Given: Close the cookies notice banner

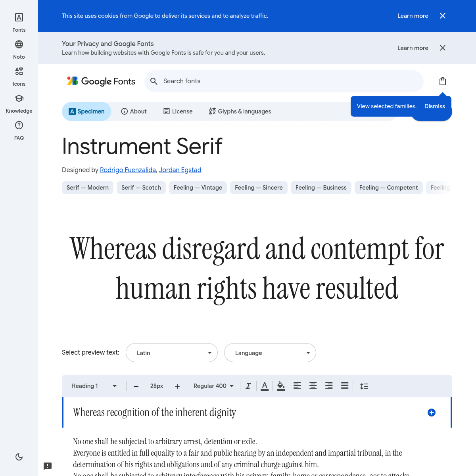Looking at the screenshot, I should [443, 16].
